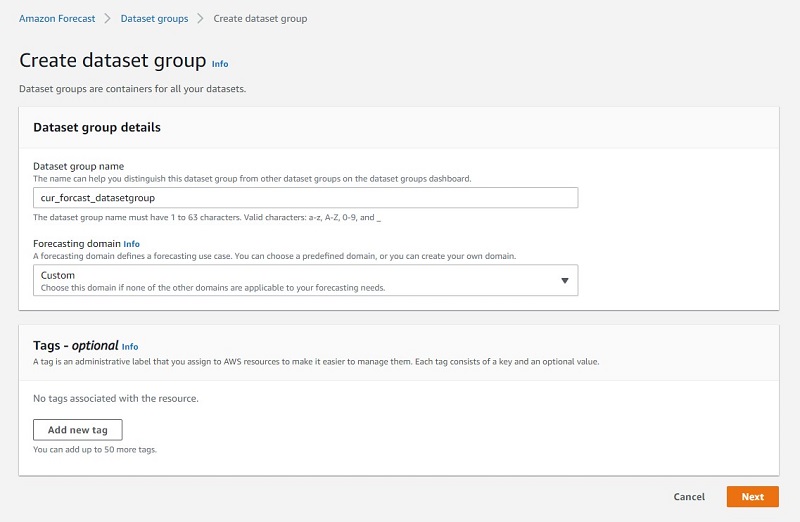Viewport: 800px width, 522px height.
Task: Click the Add new tag button
Action: (78, 430)
